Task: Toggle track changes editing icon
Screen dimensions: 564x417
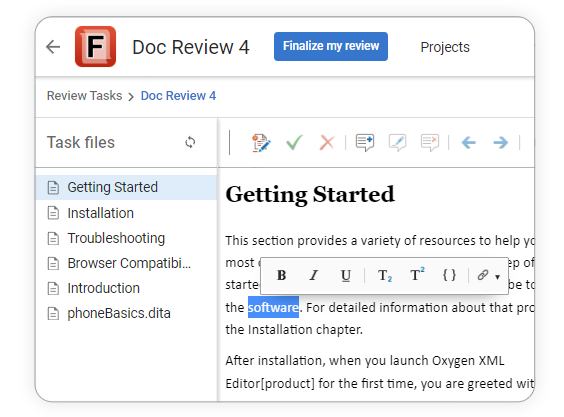Action: pyautogui.click(x=261, y=143)
